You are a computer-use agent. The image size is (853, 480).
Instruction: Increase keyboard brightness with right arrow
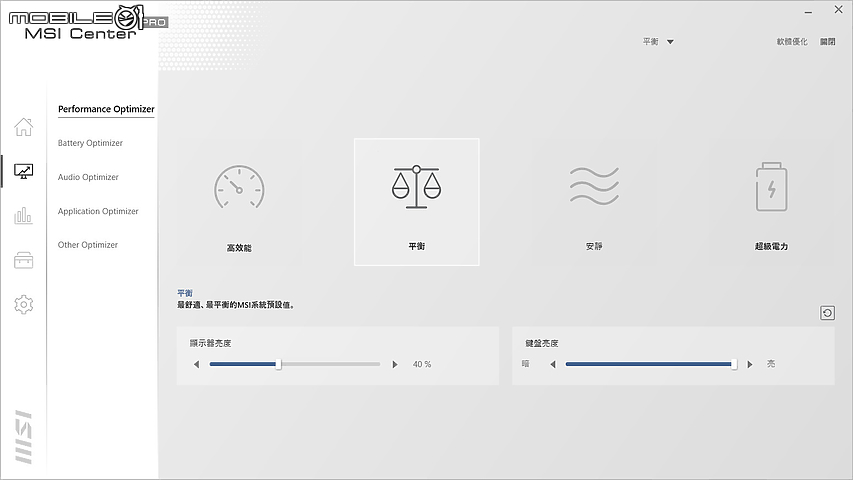point(750,364)
